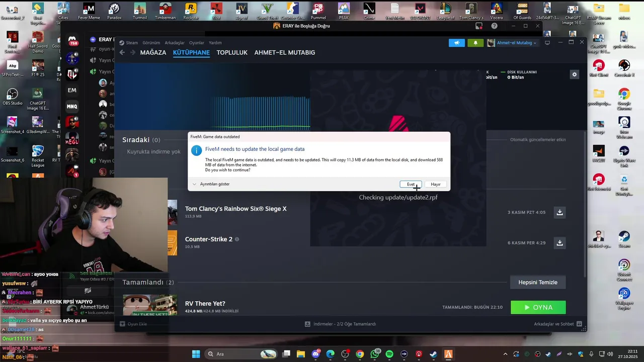Click Hepsini Temizle button
This screenshot has height=362, width=644.
coord(538,282)
